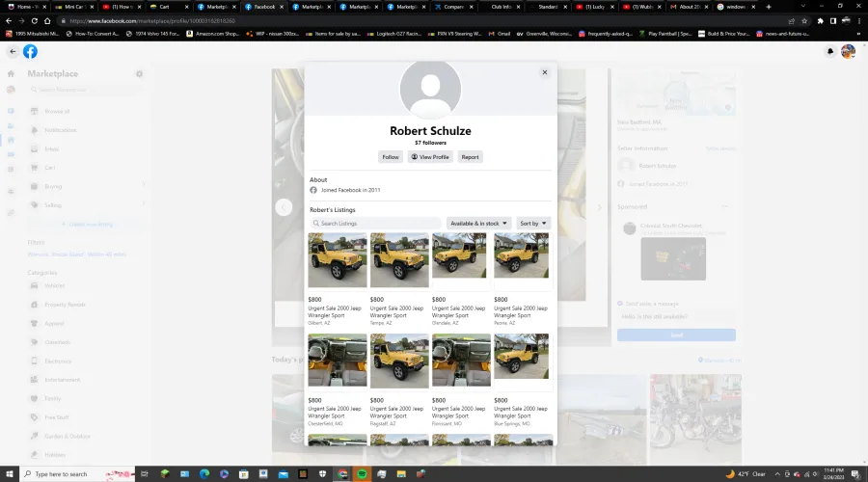Open the Windows Start menu
Viewport: 868px width, 482px height.
coord(10,474)
